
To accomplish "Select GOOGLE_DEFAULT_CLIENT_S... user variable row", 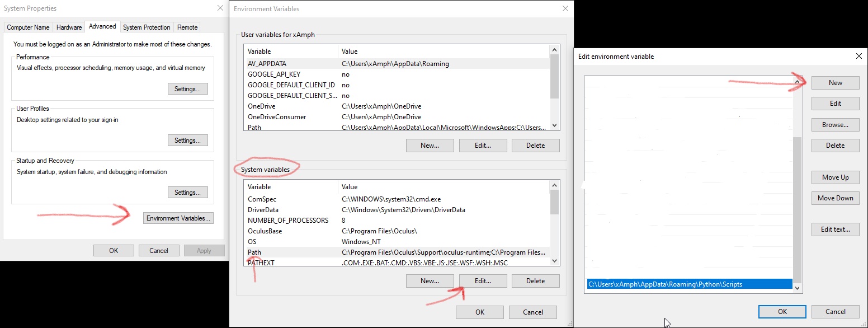I will [398, 96].
